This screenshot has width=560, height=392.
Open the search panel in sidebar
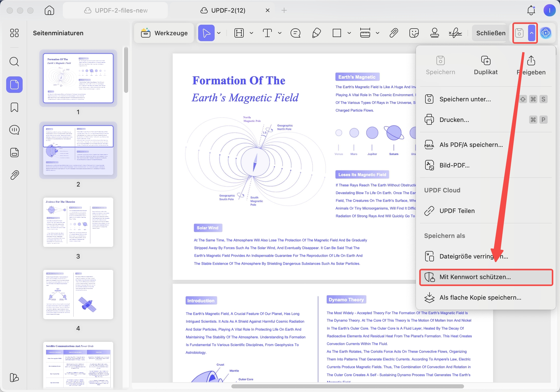[14, 62]
